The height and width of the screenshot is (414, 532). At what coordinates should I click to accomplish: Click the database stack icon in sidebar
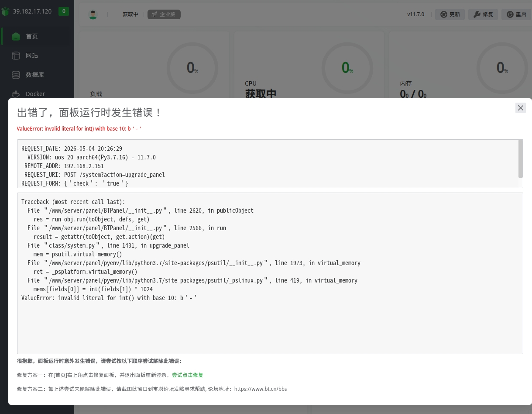16,75
